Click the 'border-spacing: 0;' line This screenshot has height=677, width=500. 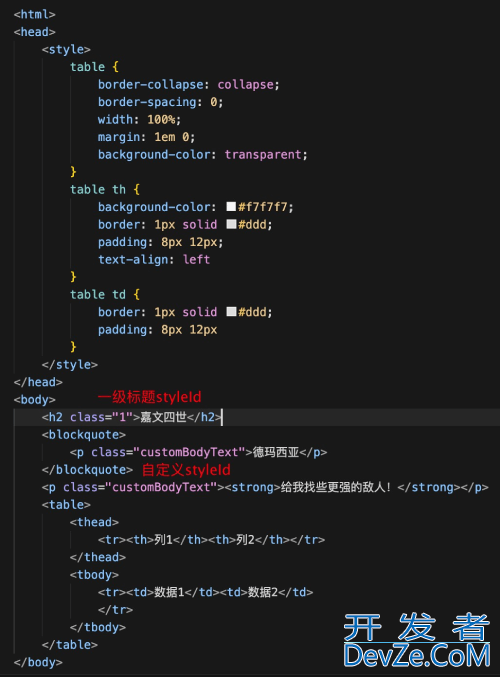tap(160, 102)
